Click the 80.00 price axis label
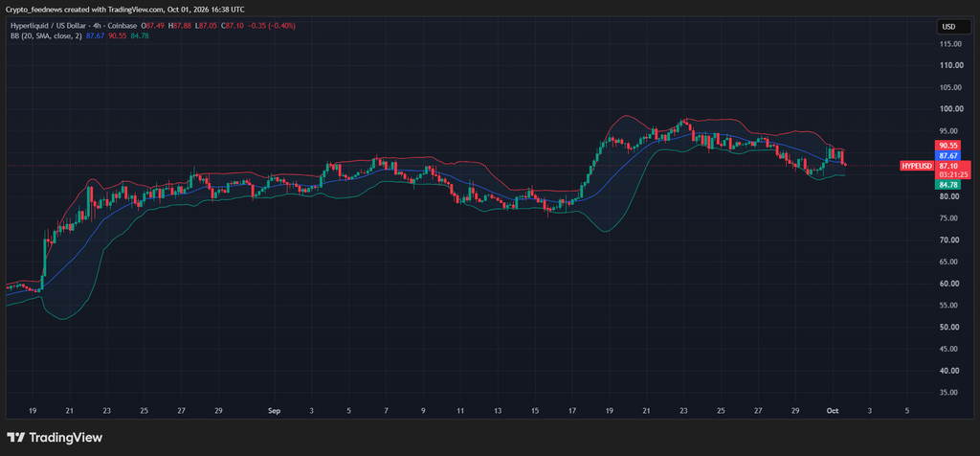 click(949, 196)
